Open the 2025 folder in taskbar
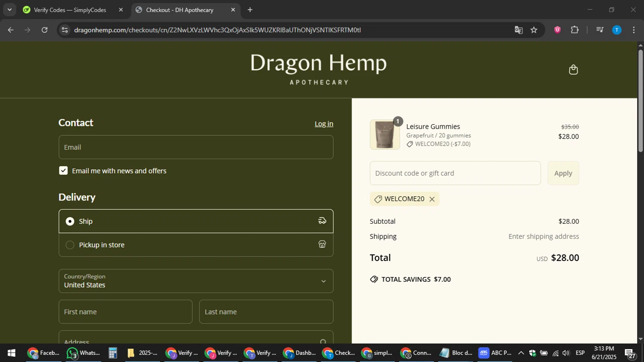The width and height of the screenshot is (644, 362). (x=143, y=353)
